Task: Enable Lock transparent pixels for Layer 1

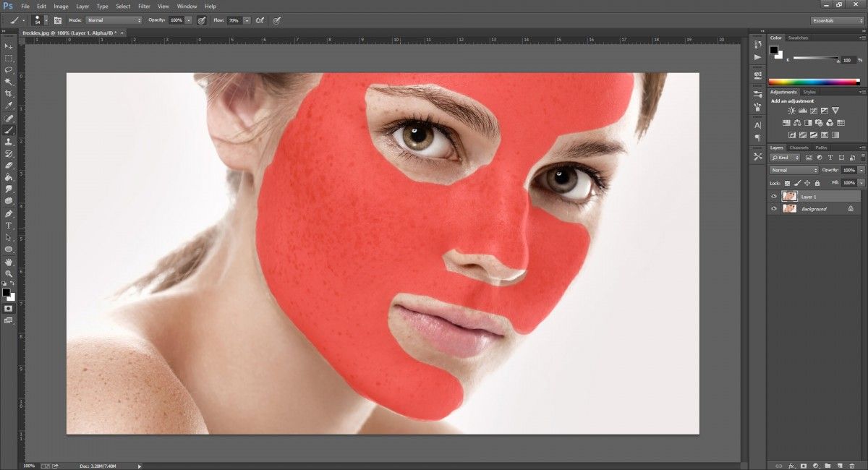Action: (x=788, y=182)
